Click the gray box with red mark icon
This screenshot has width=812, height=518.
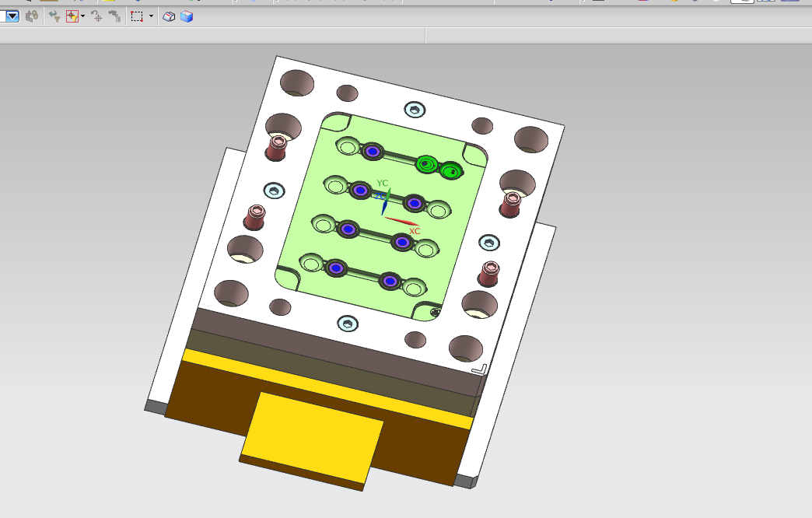169,16
